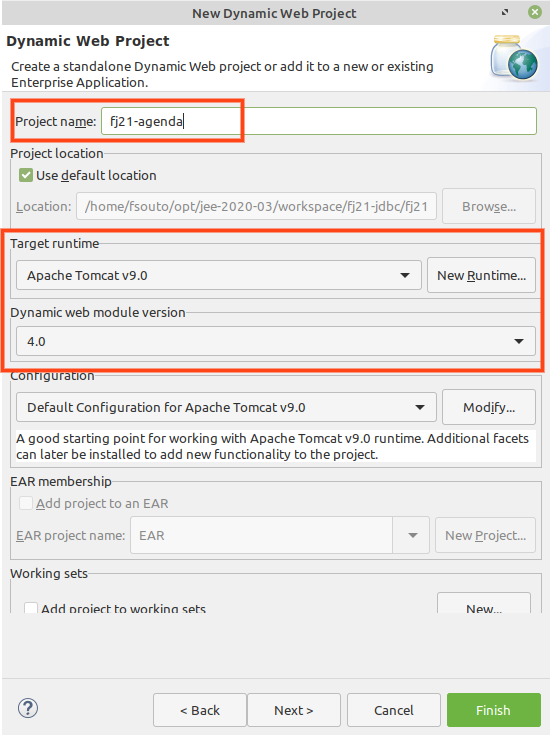Focus the Project name text field
Screen dimensions: 551x736
319,121
